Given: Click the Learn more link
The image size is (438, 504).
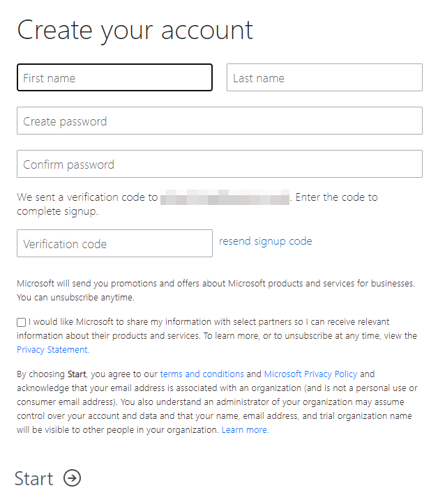Looking at the screenshot, I should (x=245, y=430).
